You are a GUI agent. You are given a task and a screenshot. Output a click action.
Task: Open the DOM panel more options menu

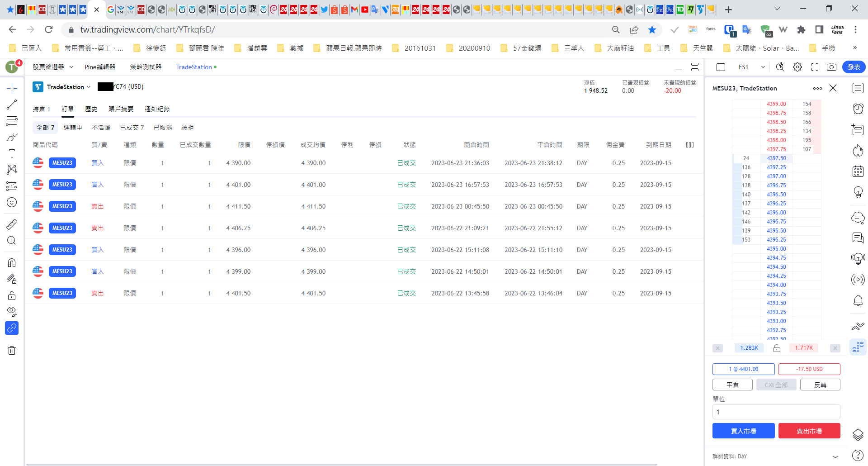(817, 88)
